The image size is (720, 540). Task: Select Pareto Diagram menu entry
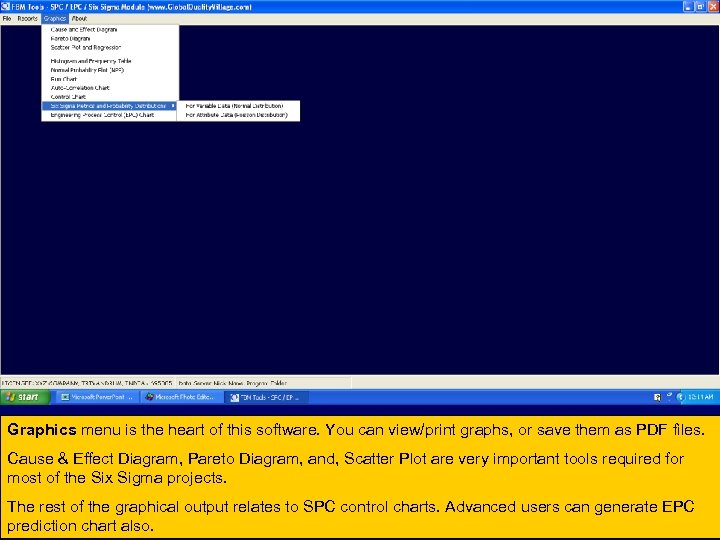coord(109,39)
